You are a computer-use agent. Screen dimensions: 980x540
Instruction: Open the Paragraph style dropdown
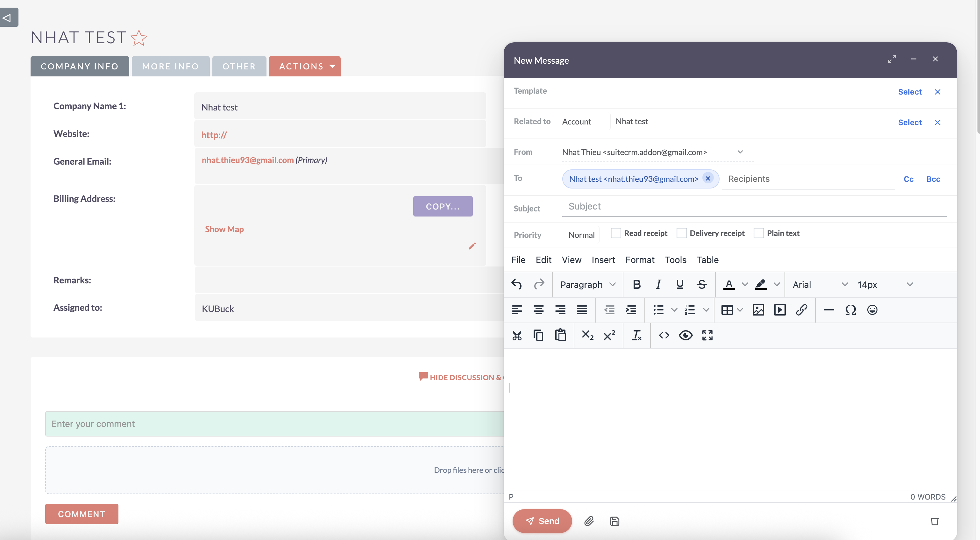coord(586,284)
